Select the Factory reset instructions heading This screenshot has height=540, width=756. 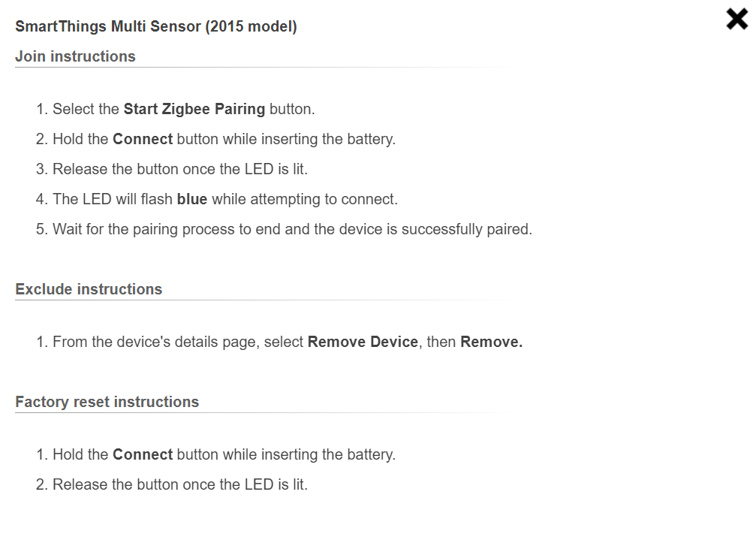tap(107, 402)
